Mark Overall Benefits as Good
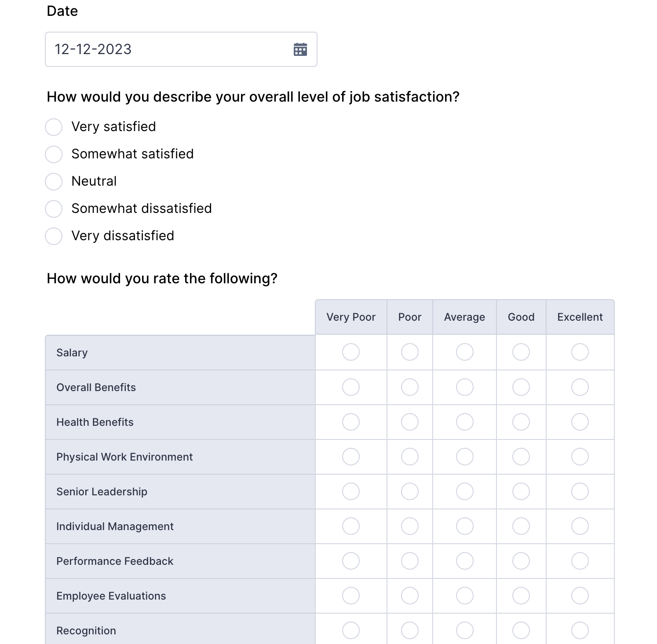Viewport: 657px width, 644px height. (x=521, y=387)
